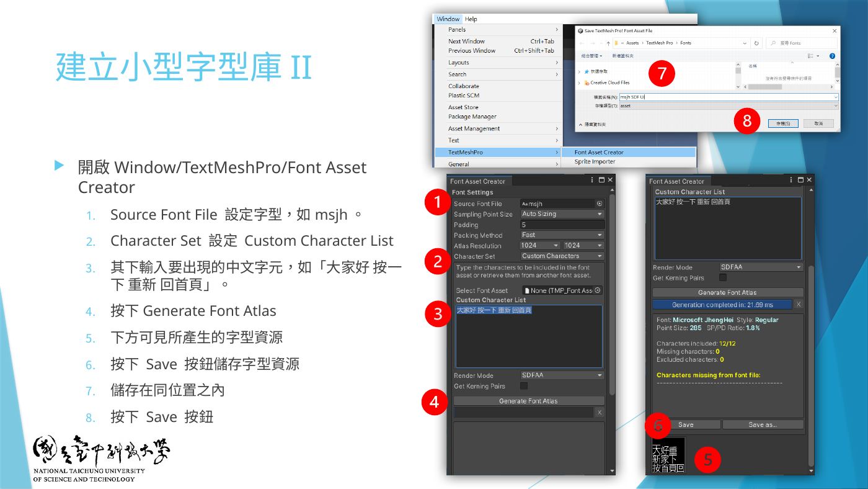The image size is (868, 489).
Task: Toggle Get Kerning Pairs in right panel
Action: coord(723,277)
